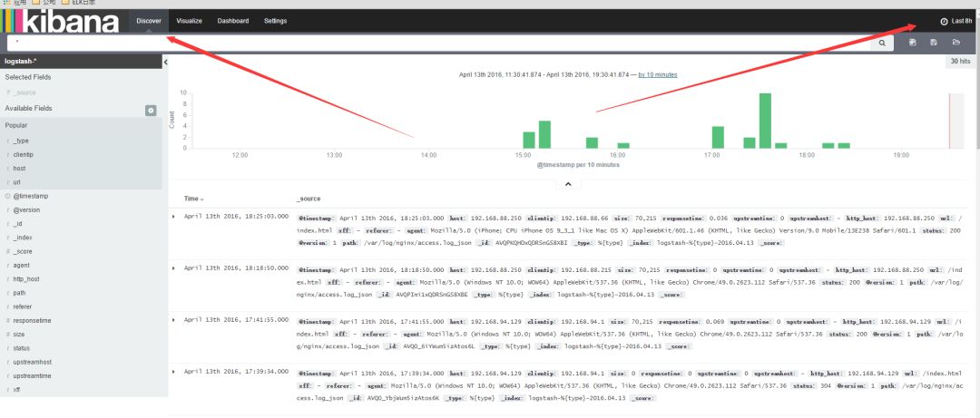The width and height of the screenshot is (980, 418).
Task: Open the Last 8h time picker
Action: tap(956, 21)
